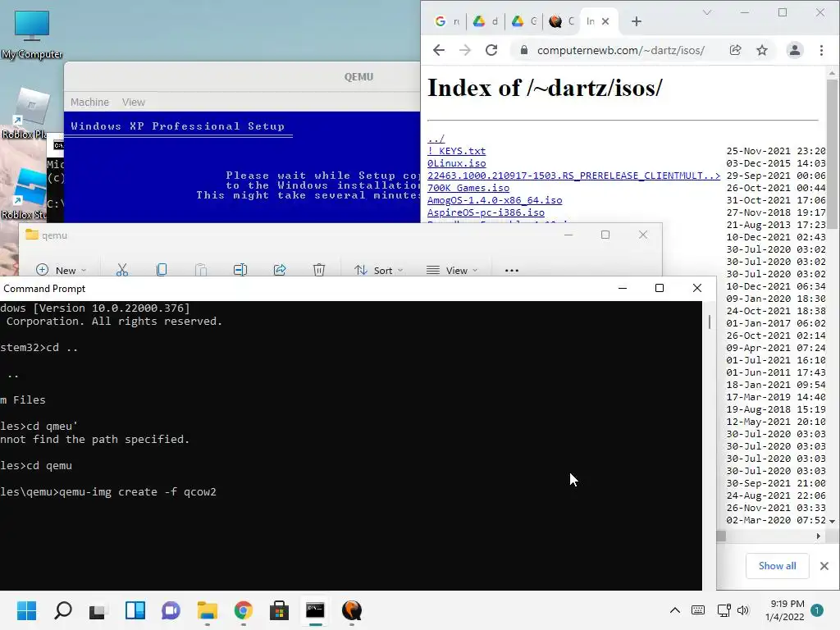Open the My Computer desktop icon
This screenshot has height=630, width=840.
click(32, 34)
